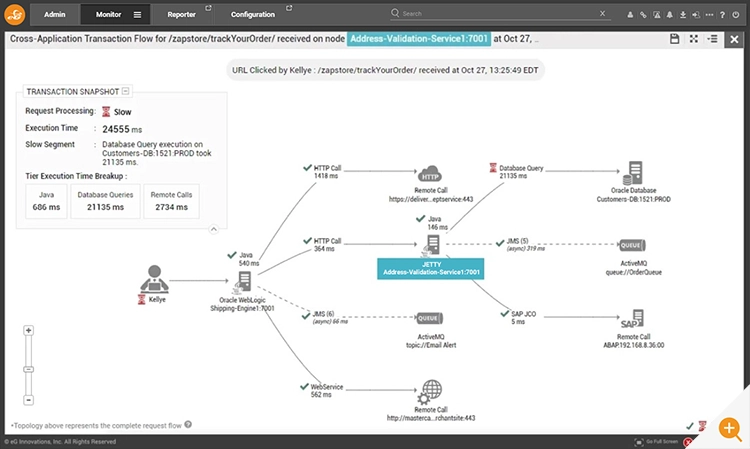
Task: Select the JETTY server node icon
Action: pos(431,245)
